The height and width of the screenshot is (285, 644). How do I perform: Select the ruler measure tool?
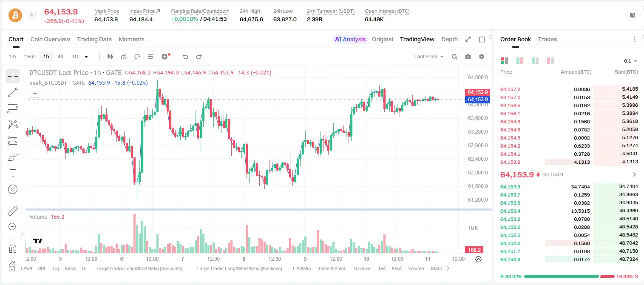pyautogui.click(x=13, y=211)
